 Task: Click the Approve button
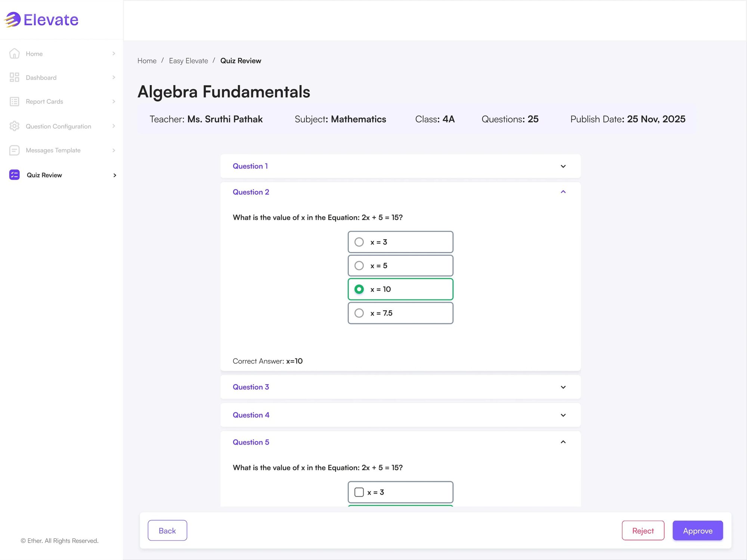pyautogui.click(x=698, y=531)
